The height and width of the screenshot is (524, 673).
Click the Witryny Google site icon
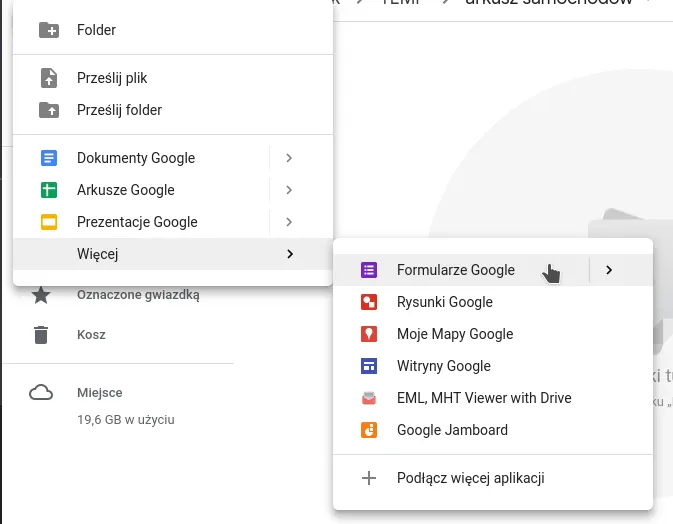(369, 366)
